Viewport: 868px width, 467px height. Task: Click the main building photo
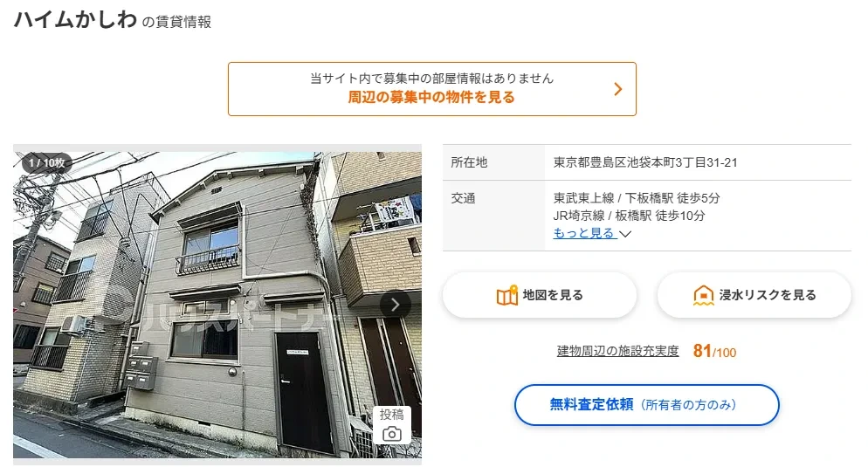point(217,305)
